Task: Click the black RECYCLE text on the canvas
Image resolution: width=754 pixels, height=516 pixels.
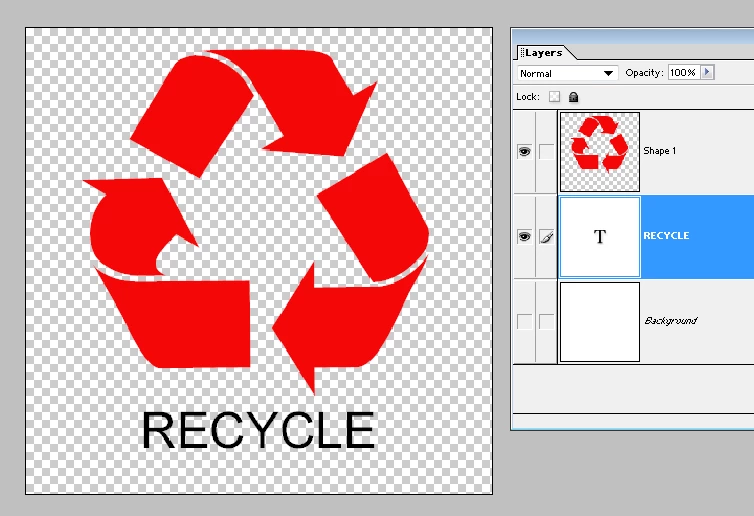Action: [258, 430]
